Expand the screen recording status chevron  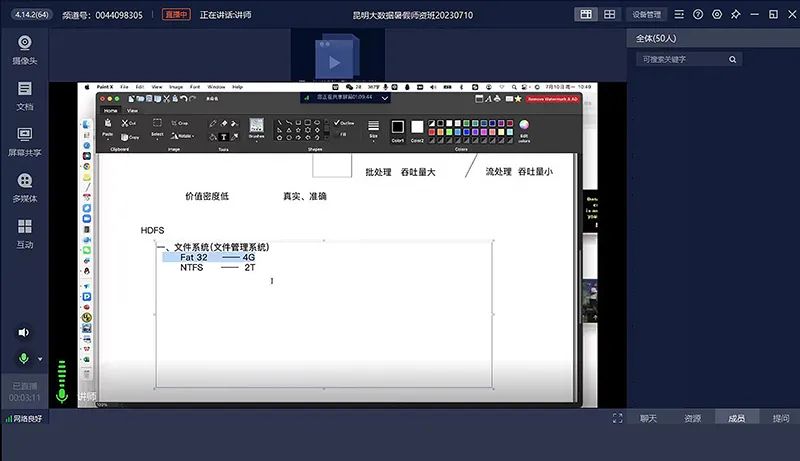(x=385, y=98)
